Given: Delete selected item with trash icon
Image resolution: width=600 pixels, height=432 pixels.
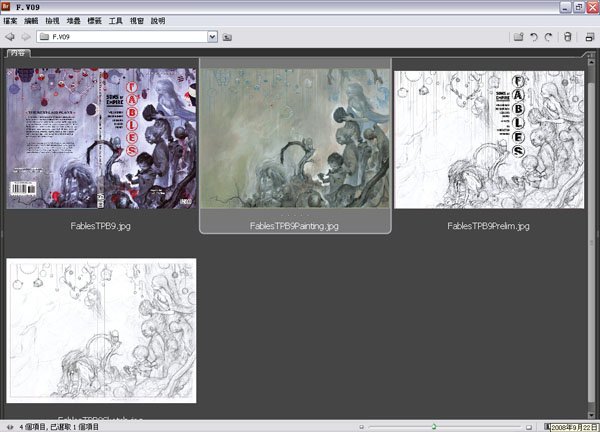Looking at the screenshot, I should (x=568, y=37).
